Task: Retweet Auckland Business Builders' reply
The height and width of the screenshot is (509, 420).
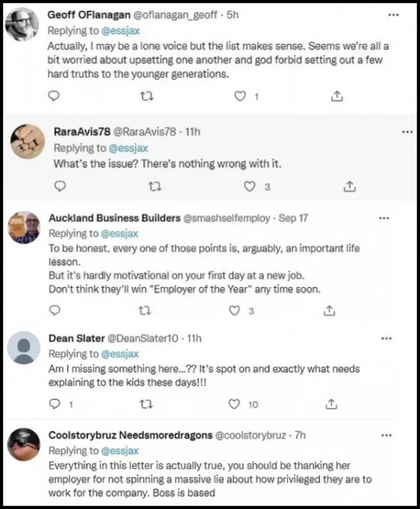Action: point(146,311)
